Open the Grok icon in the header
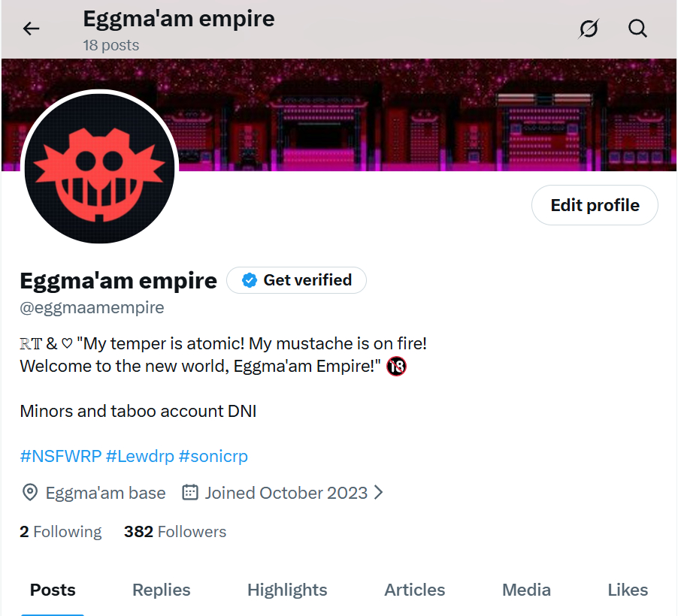 tap(589, 29)
